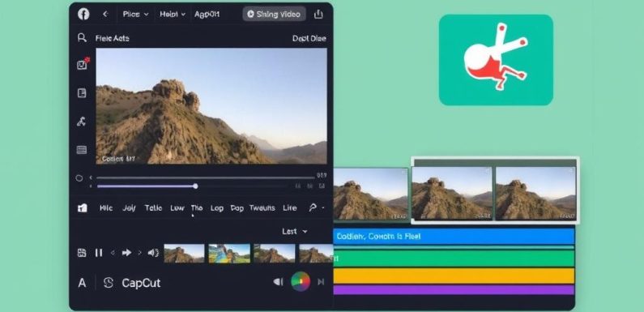The height and width of the screenshot is (312, 644).
Task: Select the first mountain clip thumbnail
Action: [x=184, y=253]
